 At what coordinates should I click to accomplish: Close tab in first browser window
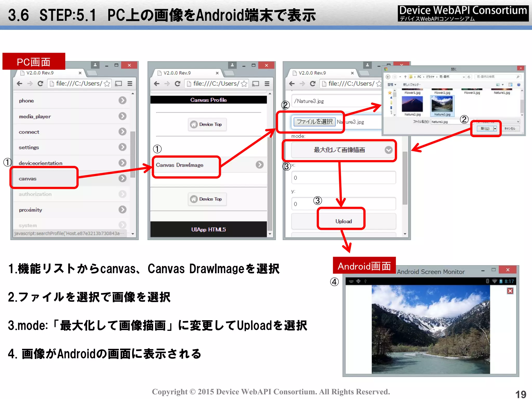(80, 73)
